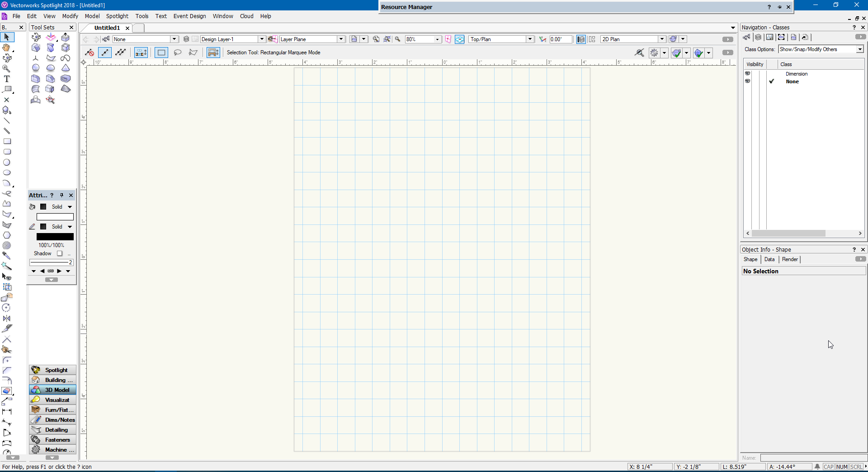Open the Design Layer-1 dropdown
Image resolution: width=868 pixels, height=472 pixels.
point(261,39)
